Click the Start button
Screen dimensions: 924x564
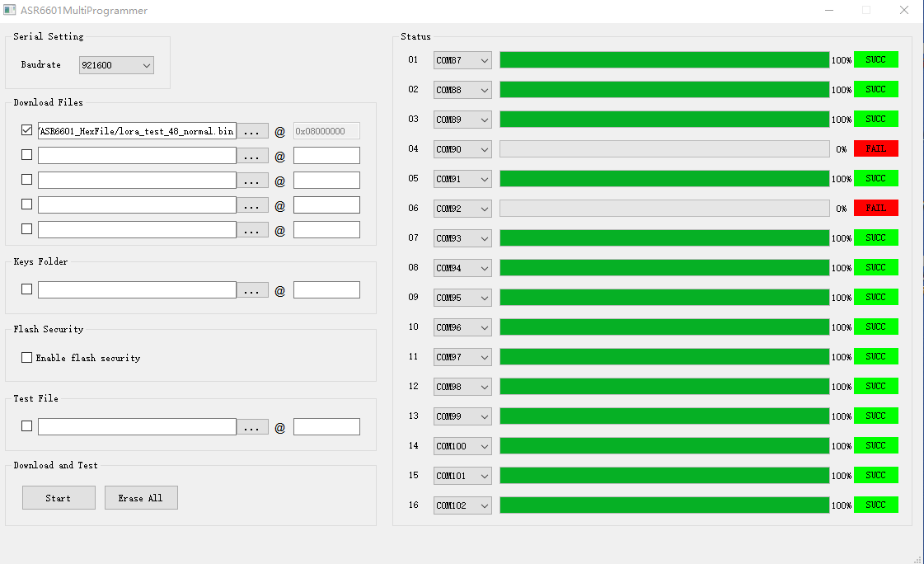pos(59,498)
